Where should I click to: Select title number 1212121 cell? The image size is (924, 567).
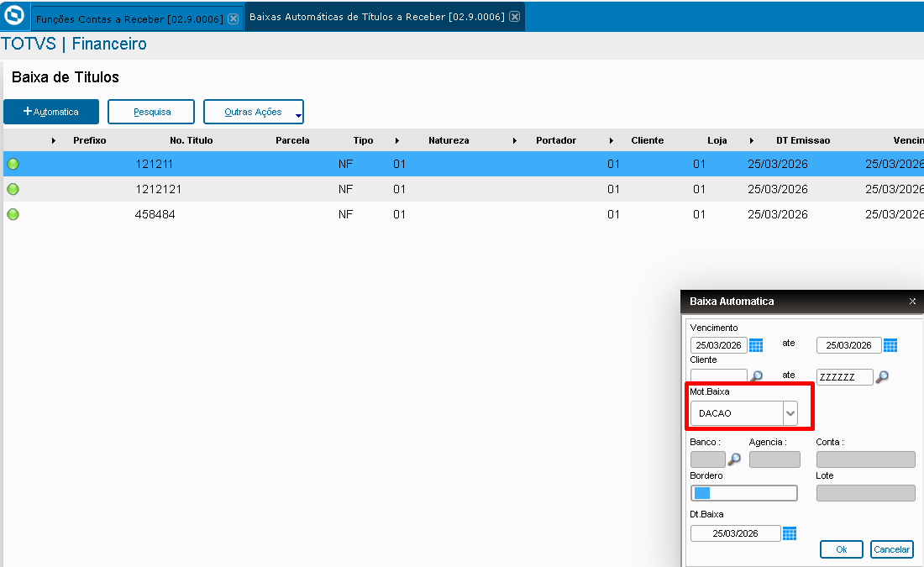158,189
